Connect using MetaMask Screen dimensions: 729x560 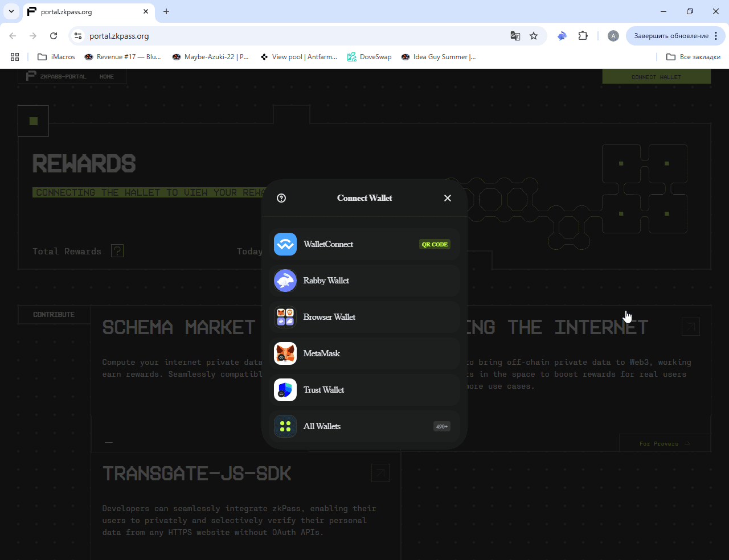pos(364,353)
